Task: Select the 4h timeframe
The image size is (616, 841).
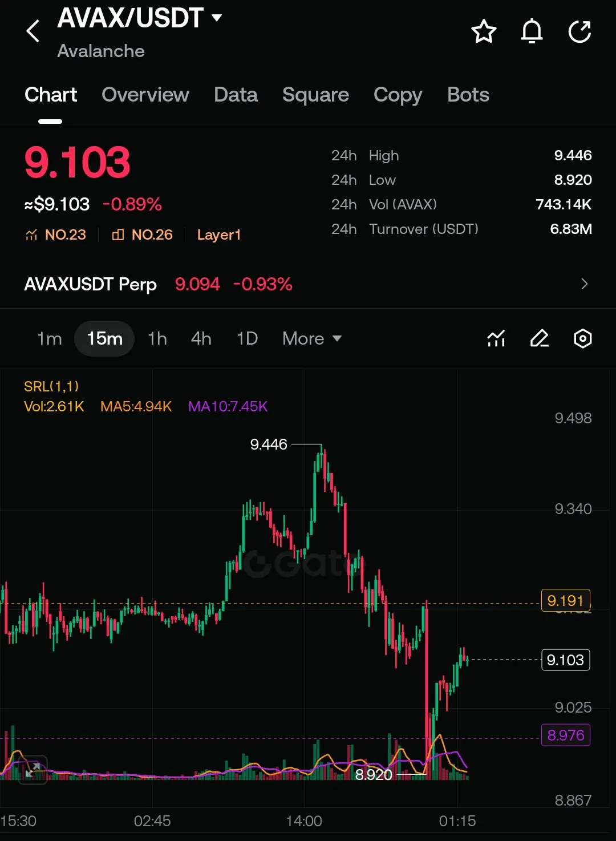Action: 201,338
